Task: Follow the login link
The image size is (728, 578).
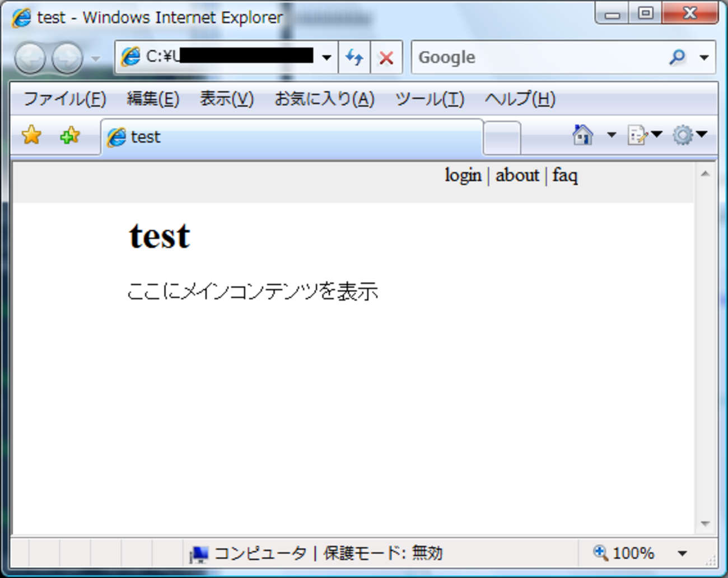Action: click(x=463, y=175)
